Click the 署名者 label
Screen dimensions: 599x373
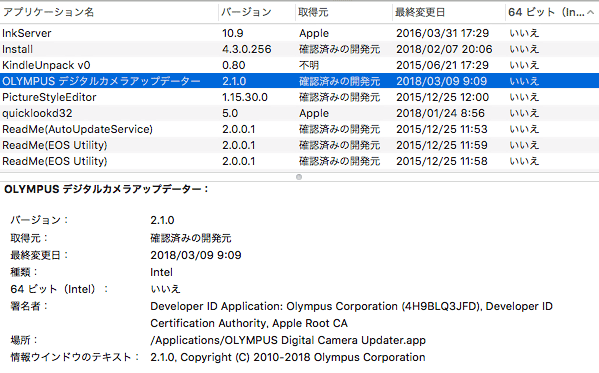click(29, 306)
